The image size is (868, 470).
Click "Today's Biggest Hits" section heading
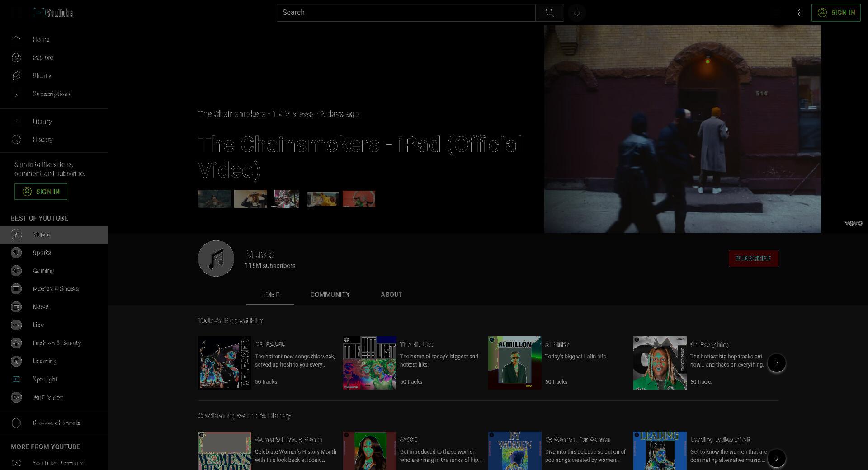click(231, 320)
